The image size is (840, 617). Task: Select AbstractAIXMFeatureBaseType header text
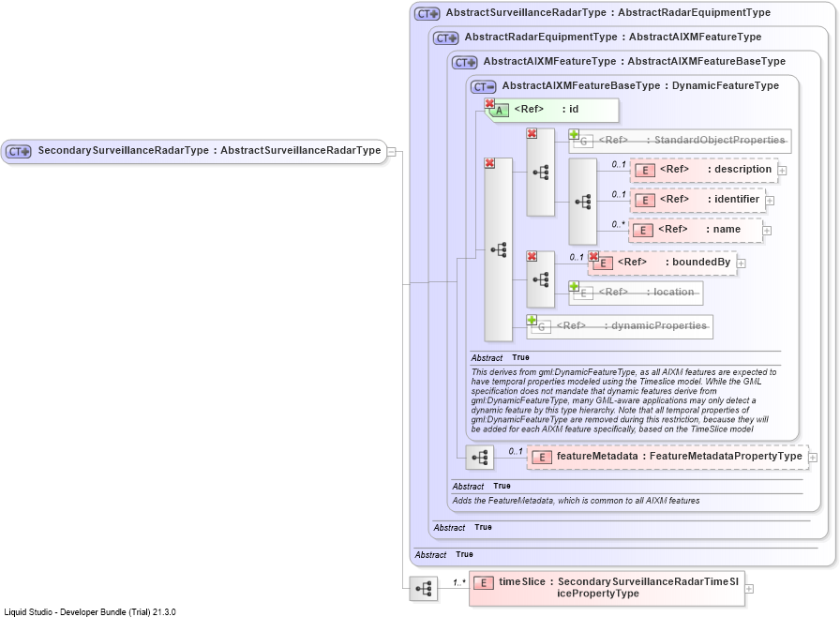[x=640, y=85]
